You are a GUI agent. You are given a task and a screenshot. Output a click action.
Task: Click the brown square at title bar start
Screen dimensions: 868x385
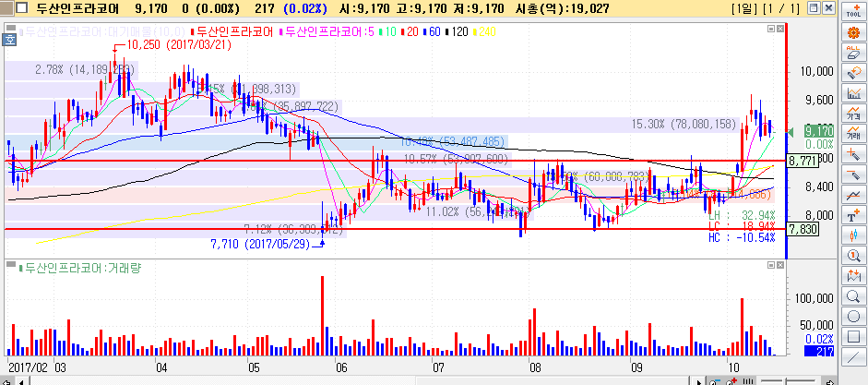tap(6, 7)
